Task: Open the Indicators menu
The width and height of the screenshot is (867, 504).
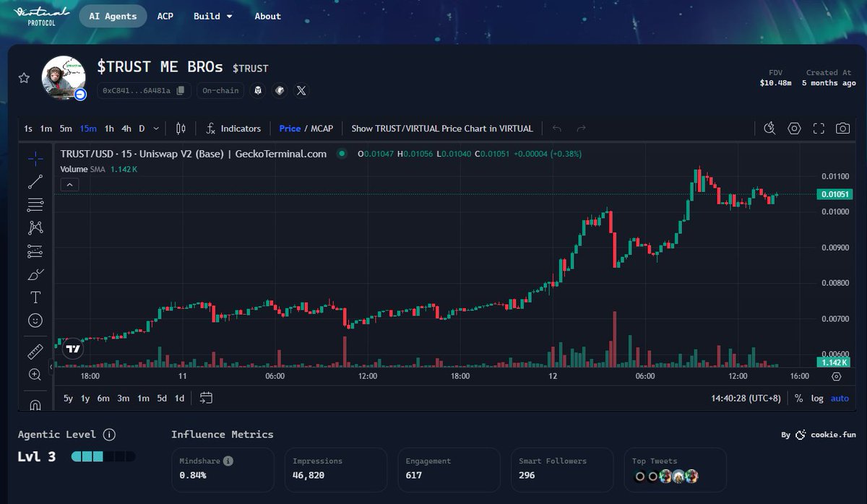Action: (x=233, y=129)
